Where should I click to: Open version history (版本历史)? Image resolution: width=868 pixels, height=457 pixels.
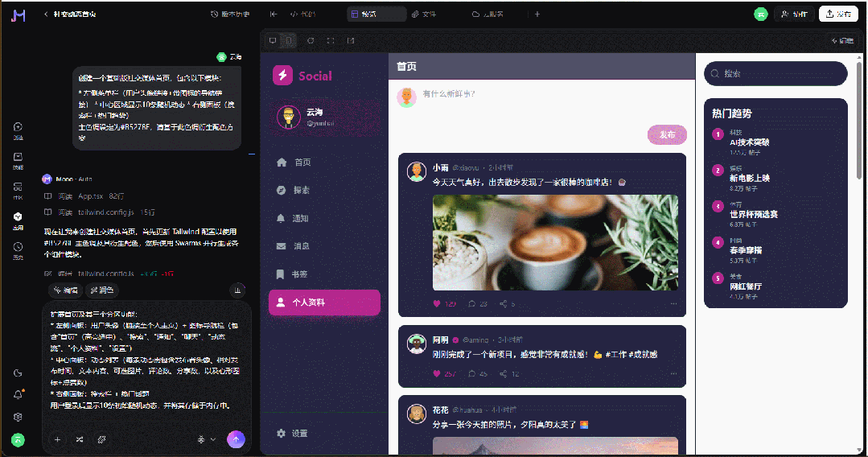click(x=230, y=14)
